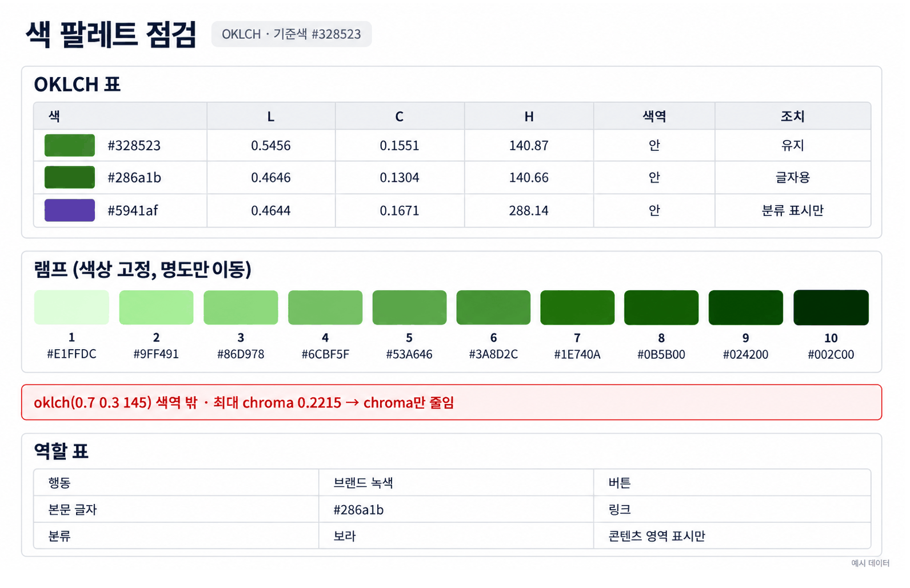This screenshot has width=910, height=588.
Task: Click ramp swatch 6 above #3A8D2C
Action: point(493,307)
